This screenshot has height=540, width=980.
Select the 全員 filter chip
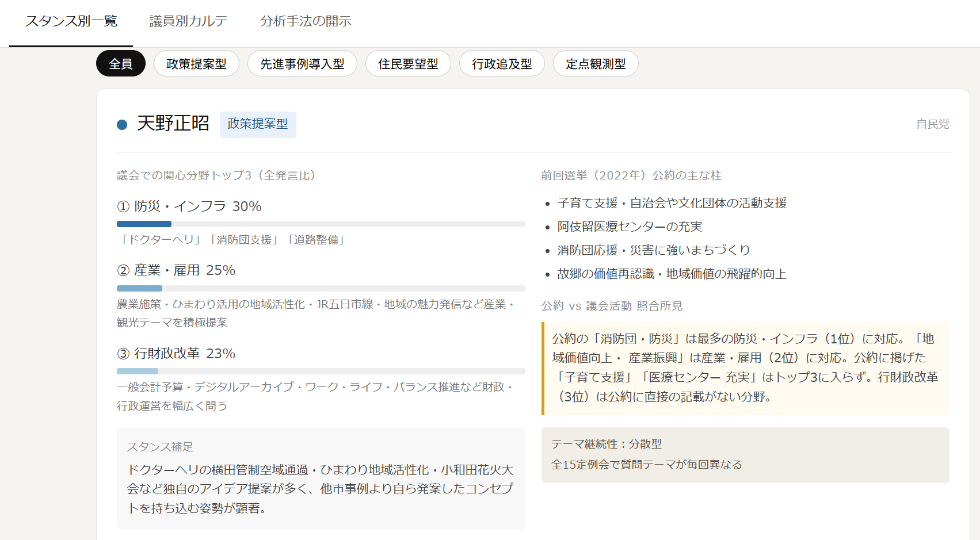coord(121,64)
